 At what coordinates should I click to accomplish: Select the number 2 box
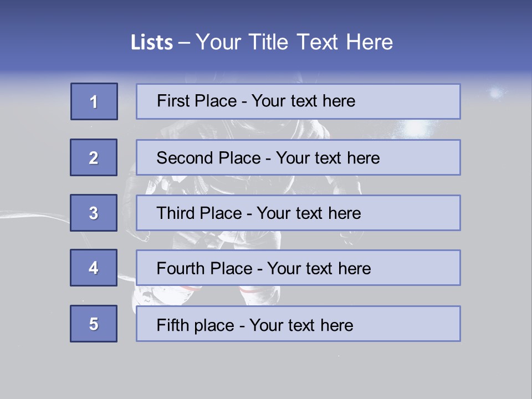[94, 157]
